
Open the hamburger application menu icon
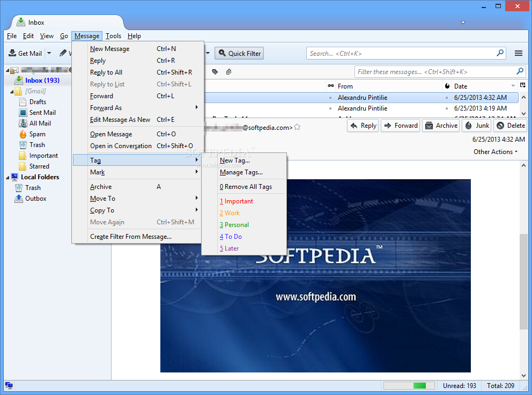point(518,53)
